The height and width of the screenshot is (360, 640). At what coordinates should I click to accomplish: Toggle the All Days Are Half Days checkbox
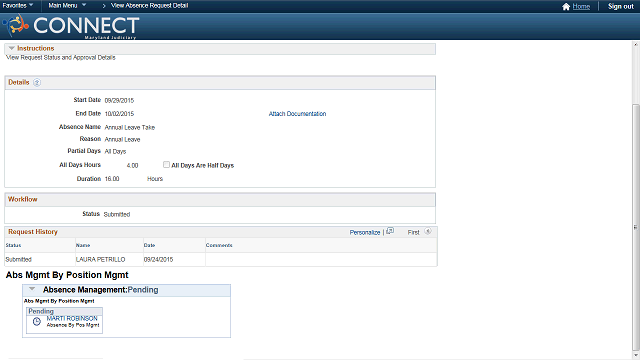[x=166, y=164]
